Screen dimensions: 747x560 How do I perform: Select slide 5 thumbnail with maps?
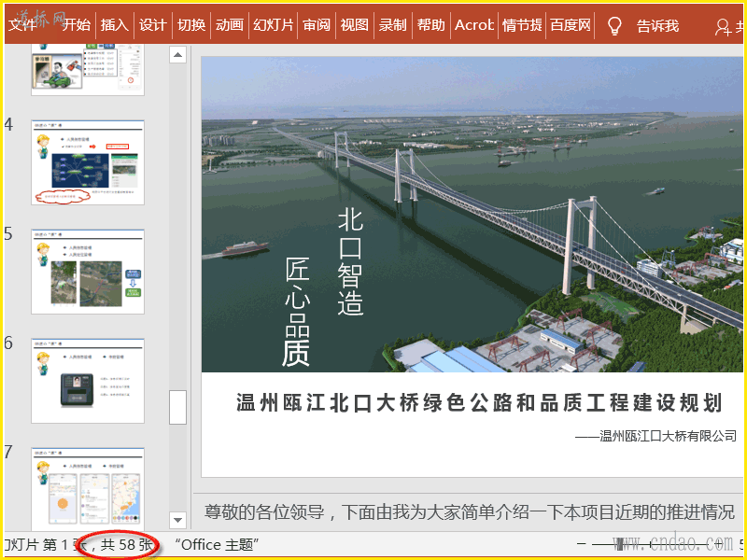tap(88, 272)
